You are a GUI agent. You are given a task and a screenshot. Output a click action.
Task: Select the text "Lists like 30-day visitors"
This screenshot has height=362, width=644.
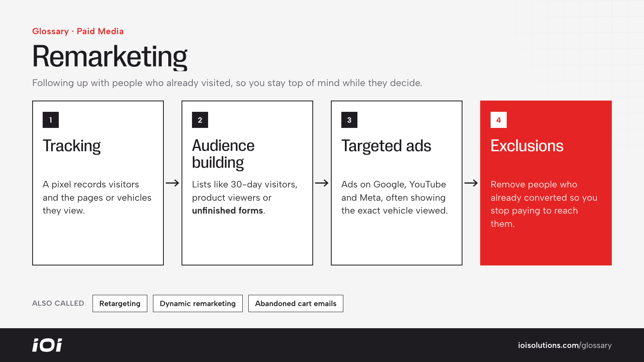click(x=244, y=184)
